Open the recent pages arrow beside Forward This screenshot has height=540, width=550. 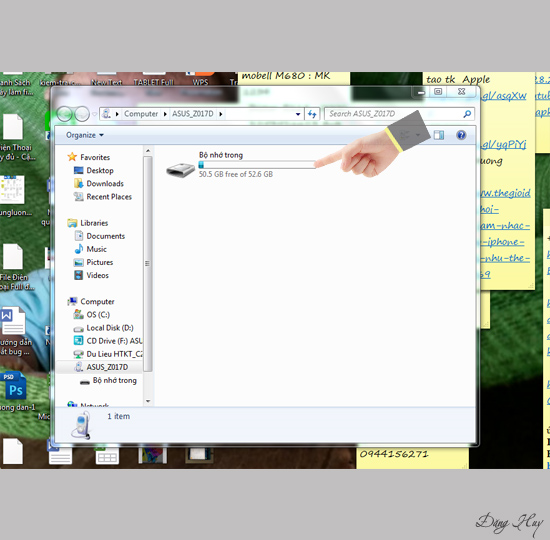(x=94, y=114)
